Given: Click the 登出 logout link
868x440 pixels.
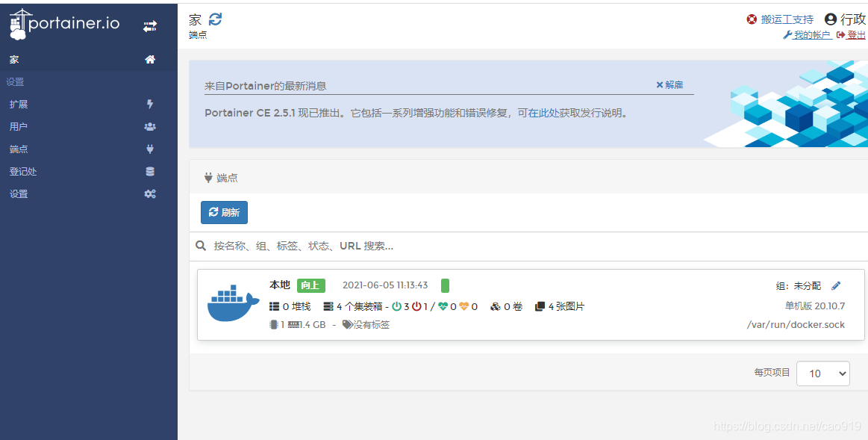Looking at the screenshot, I should 851,35.
